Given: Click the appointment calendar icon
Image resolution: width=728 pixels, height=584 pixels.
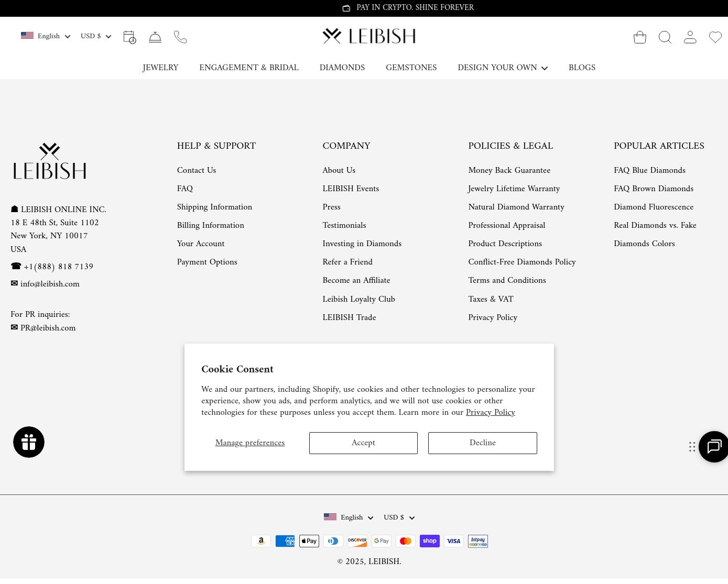Looking at the screenshot, I should click(129, 37).
